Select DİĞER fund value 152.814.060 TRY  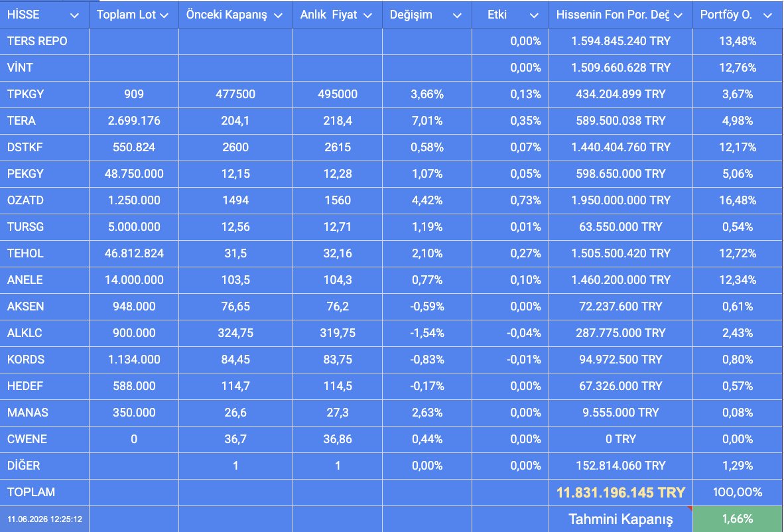coord(620,465)
